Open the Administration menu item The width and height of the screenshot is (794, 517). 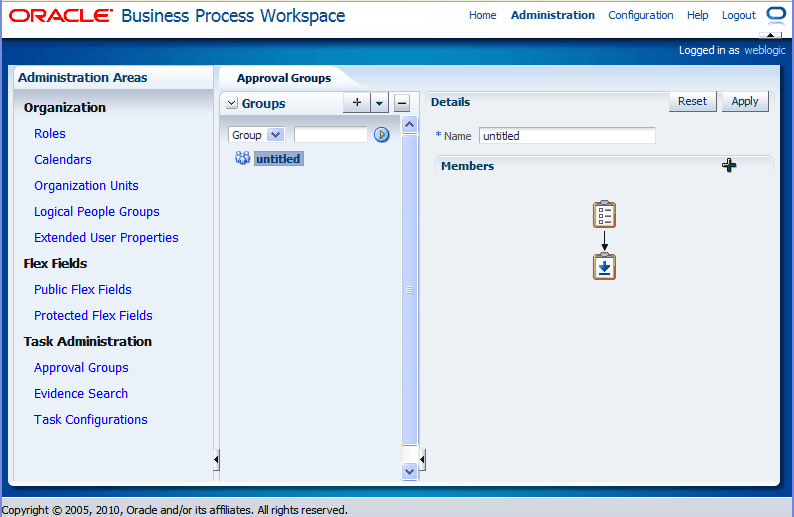click(552, 15)
